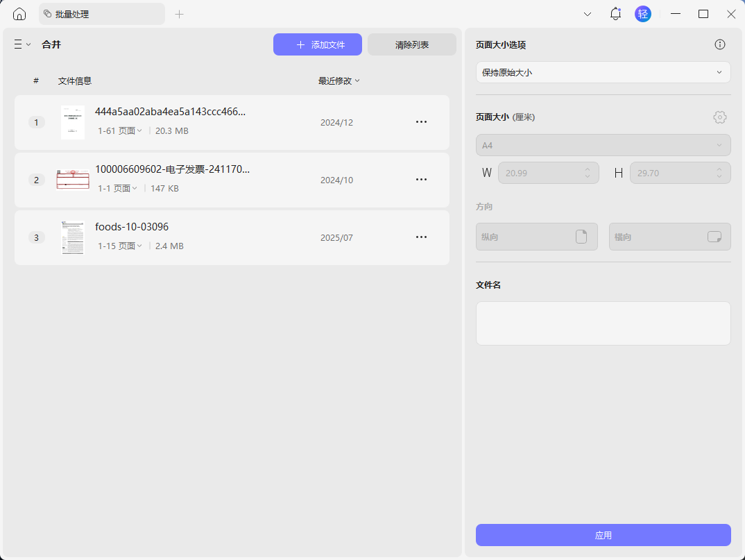
Task: Click size text 2.4 MB
Action: (x=169, y=246)
